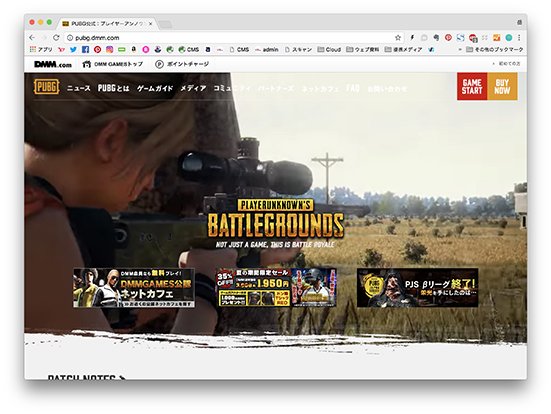Open the パートナーズ menu item

276,88
